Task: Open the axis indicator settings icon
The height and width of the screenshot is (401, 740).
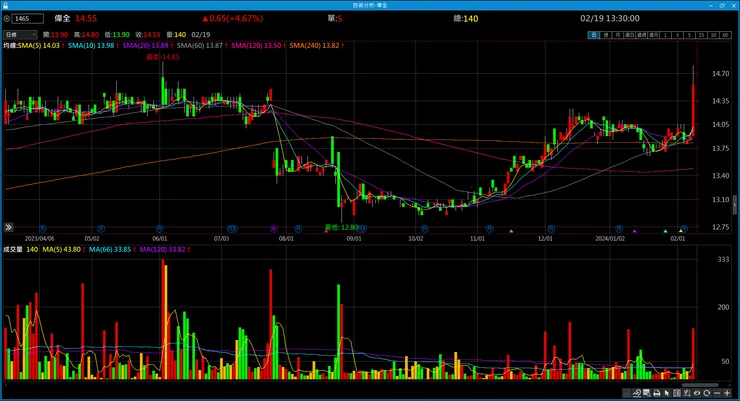Action: coord(687,393)
